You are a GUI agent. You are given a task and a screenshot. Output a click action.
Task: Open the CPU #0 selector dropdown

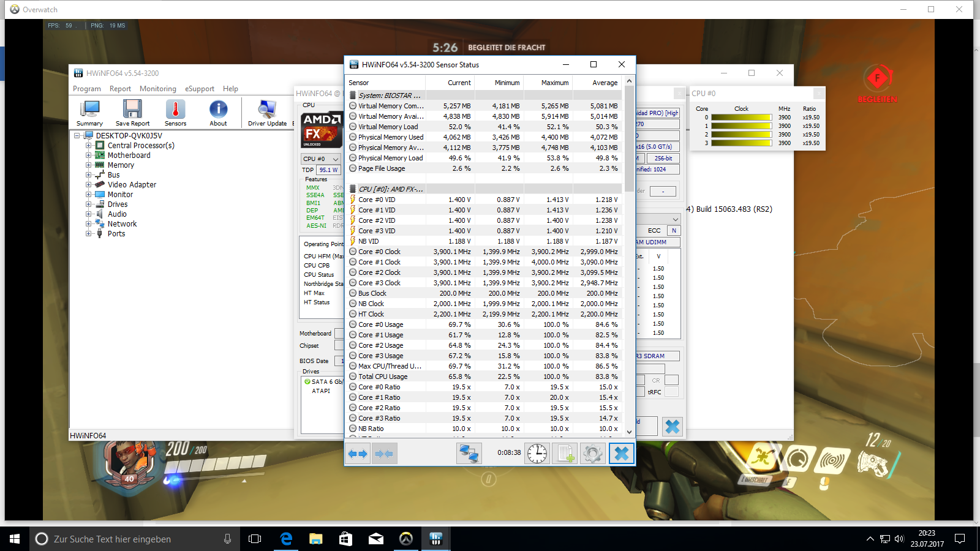point(321,159)
